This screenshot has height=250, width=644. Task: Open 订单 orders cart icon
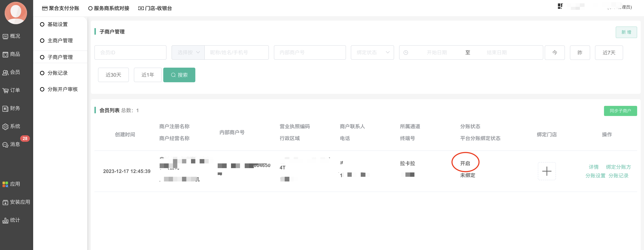(12, 90)
